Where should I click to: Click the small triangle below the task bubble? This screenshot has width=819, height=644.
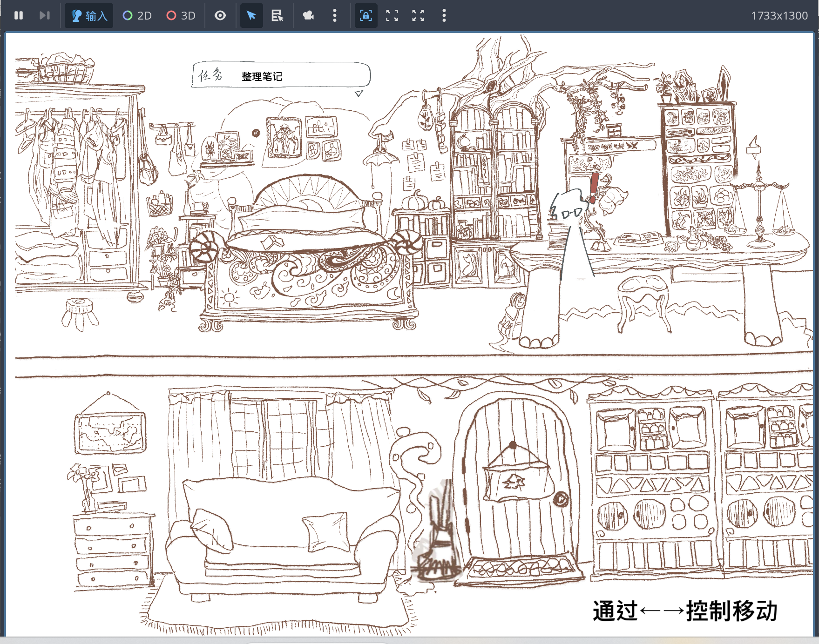coord(359,94)
